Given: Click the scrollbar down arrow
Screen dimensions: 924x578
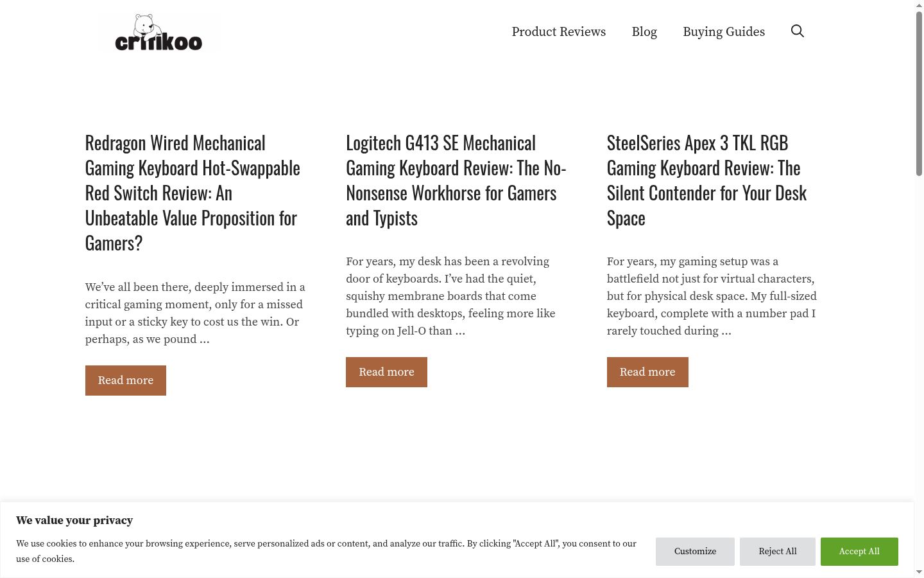Looking at the screenshot, I should [919, 572].
